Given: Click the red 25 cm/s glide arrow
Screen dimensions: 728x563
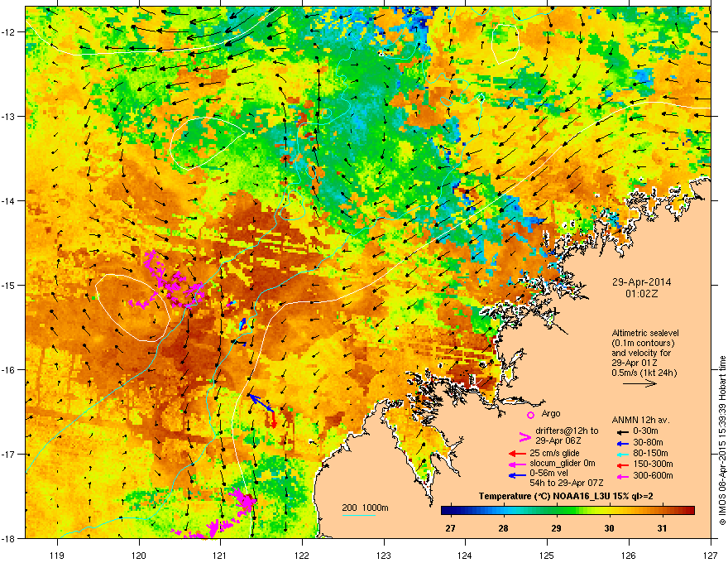Looking at the screenshot, I should [517, 454].
